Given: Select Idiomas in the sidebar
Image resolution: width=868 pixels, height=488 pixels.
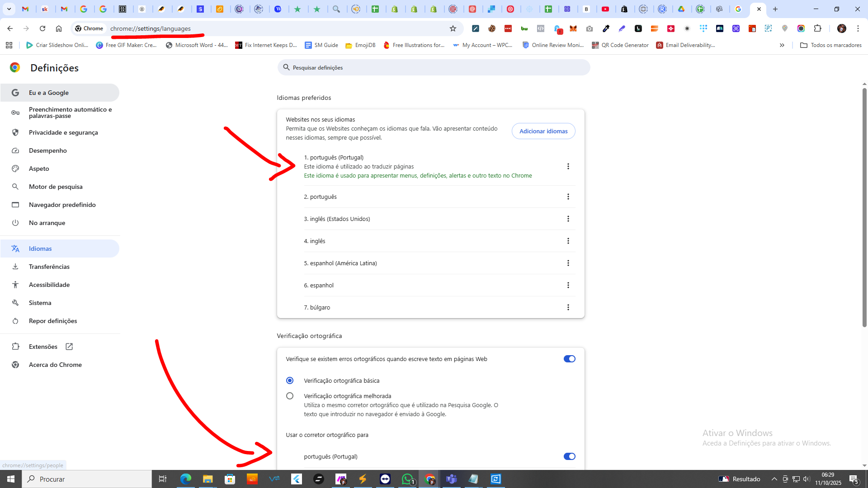Looking at the screenshot, I should point(60,249).
